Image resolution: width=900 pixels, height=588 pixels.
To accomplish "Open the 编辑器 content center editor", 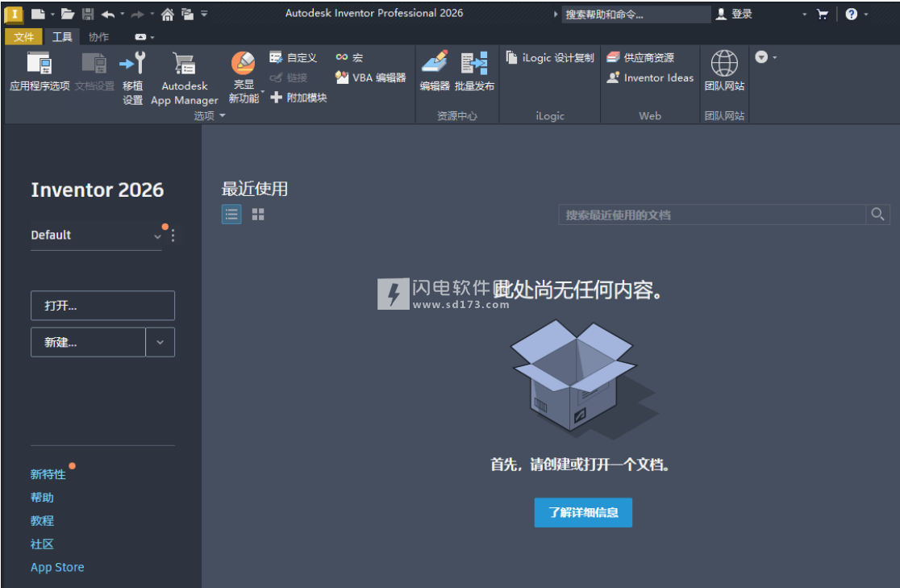I will (435, 71).
